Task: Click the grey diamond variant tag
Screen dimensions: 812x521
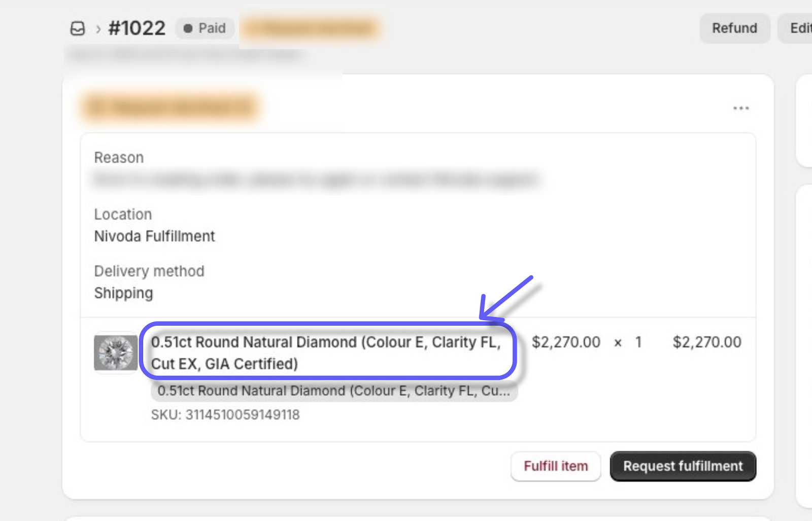Action: (334, 391)
